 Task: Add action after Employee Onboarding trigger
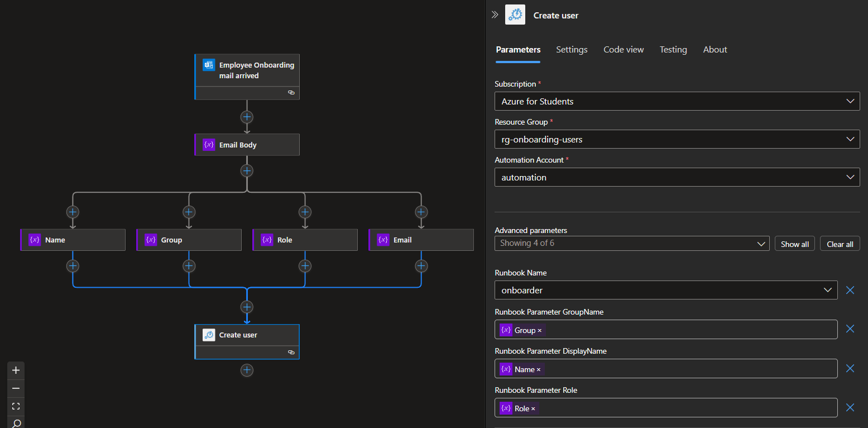point(247,117)
